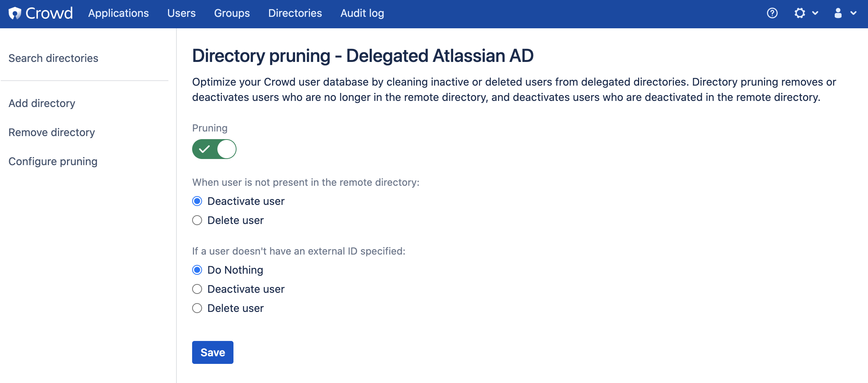Viewport: 868px width, 383px height.
Task: Open Configure pruning in sidebar
Action: [x=53, y=161]
